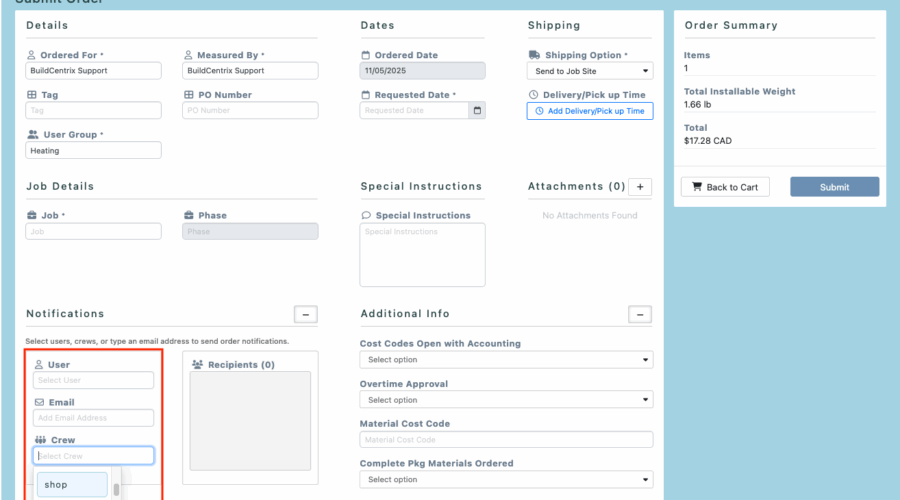The image size is (900, 500).
Task: Click the Delivery/Pick up Time clock icon
Action: (x=533, y=95)
